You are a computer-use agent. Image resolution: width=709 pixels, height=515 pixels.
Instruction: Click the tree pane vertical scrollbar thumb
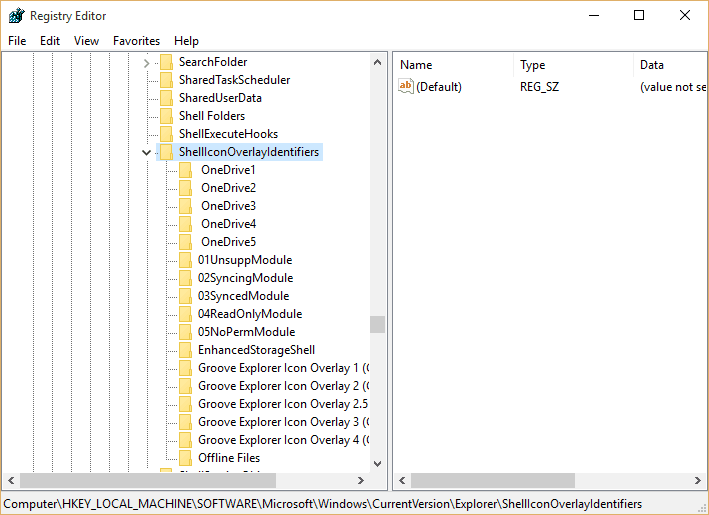377,324
